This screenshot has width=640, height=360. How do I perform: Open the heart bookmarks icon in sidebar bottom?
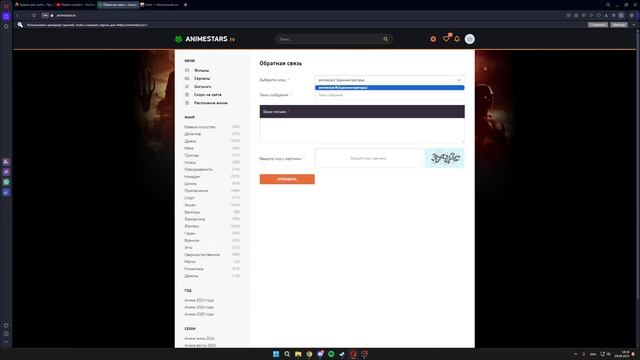(6, 326)
